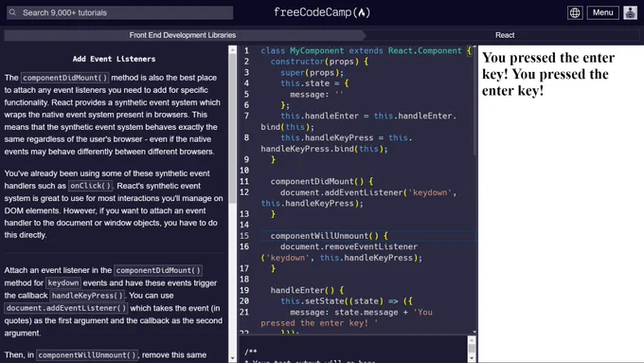
Task: Go to React breadcrumb
Action: pos(505,35)
